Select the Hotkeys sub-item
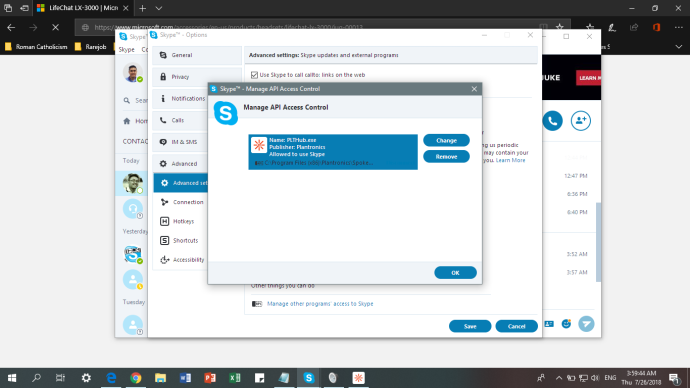 coord(177,221)
